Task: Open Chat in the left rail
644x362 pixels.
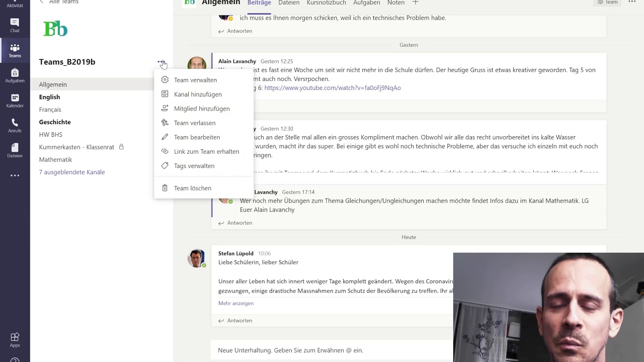Action: (15, 25)
